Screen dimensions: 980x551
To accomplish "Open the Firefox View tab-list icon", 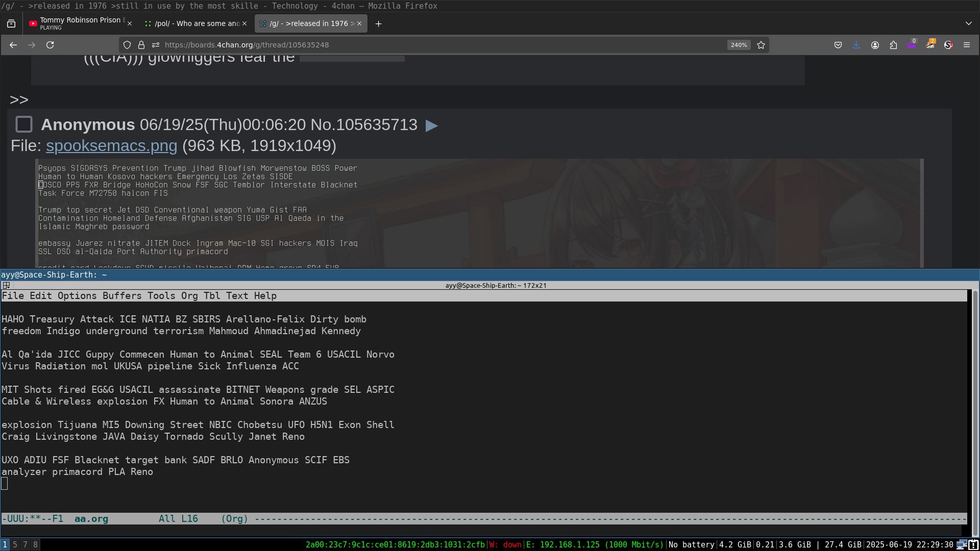I will [x=11, y=23].
